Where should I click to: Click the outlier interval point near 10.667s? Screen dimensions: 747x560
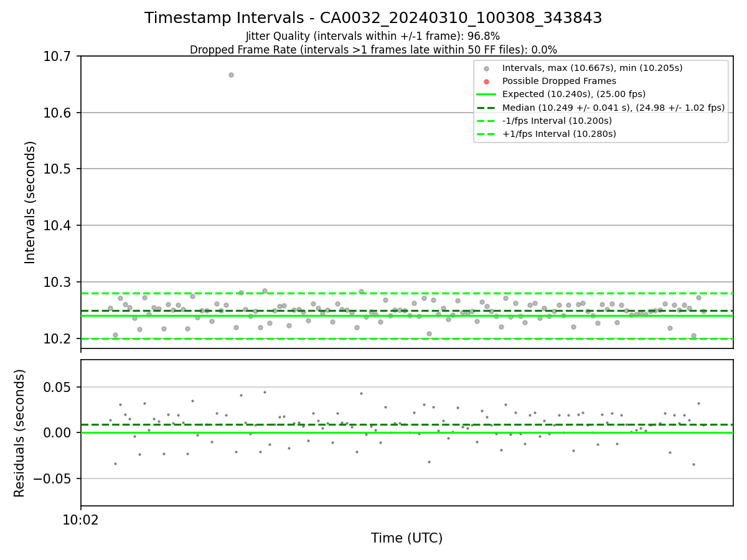[231, 75]
